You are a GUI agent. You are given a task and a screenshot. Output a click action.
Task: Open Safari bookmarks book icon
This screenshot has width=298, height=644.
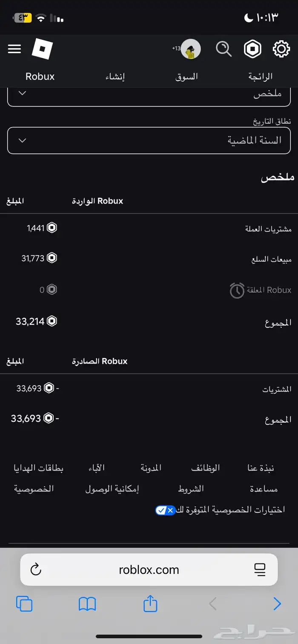pos(87,604)
